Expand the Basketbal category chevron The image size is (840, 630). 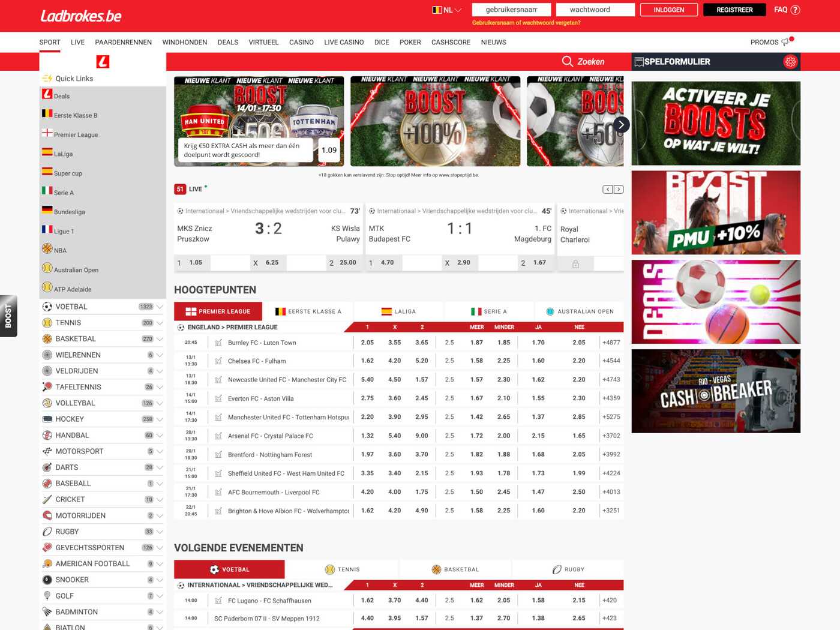pos(160,339)
